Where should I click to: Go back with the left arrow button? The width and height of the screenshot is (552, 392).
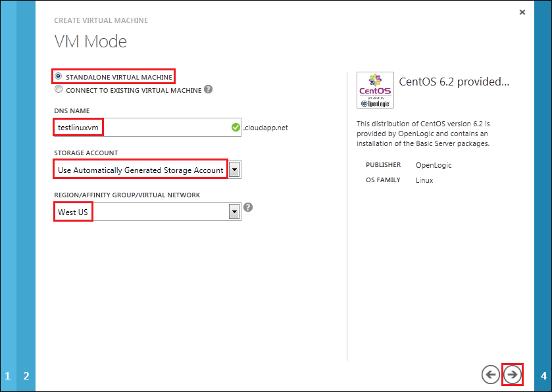(490, 374)
